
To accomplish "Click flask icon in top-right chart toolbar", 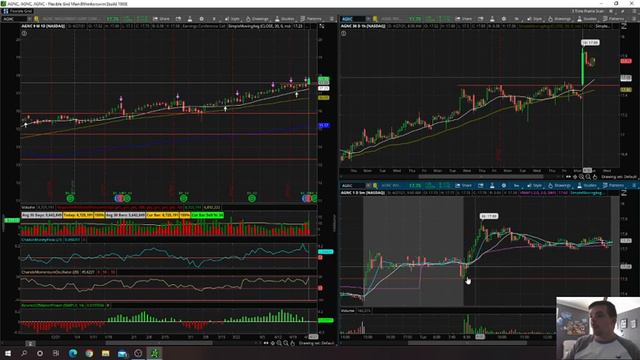I will click(492, 19).
